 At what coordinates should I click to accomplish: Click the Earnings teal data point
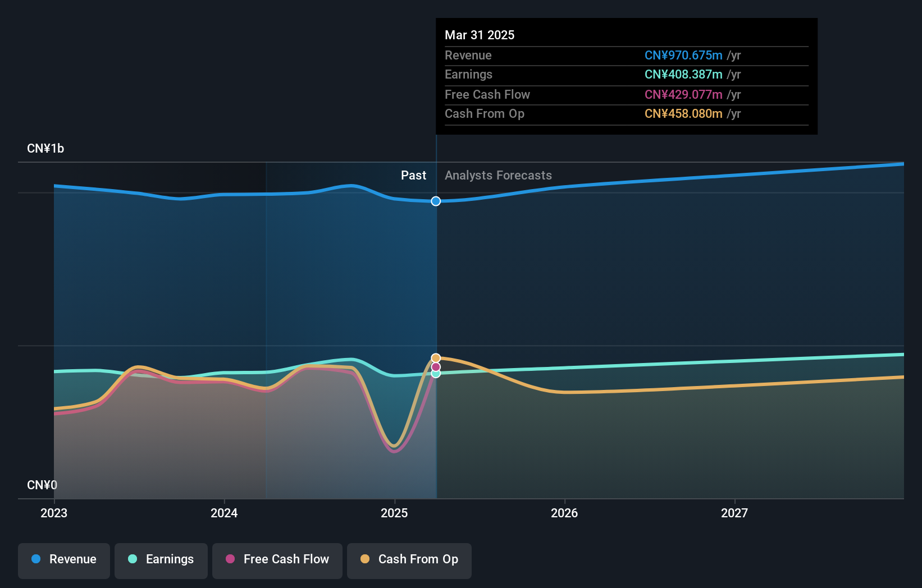pos(436,374)
